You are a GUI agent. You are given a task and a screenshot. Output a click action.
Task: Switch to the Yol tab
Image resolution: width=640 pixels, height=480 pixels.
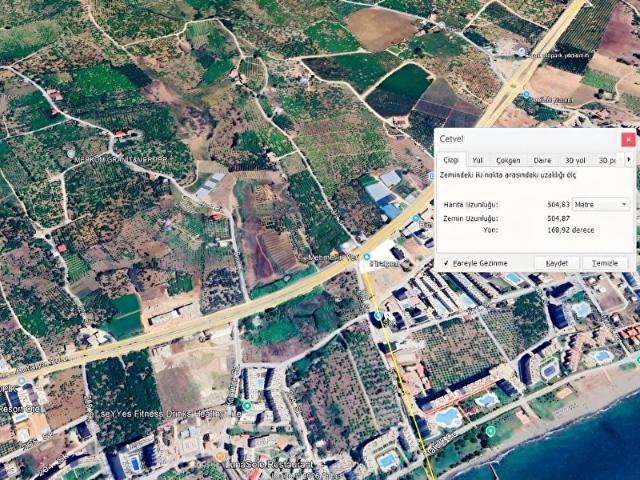477,160
